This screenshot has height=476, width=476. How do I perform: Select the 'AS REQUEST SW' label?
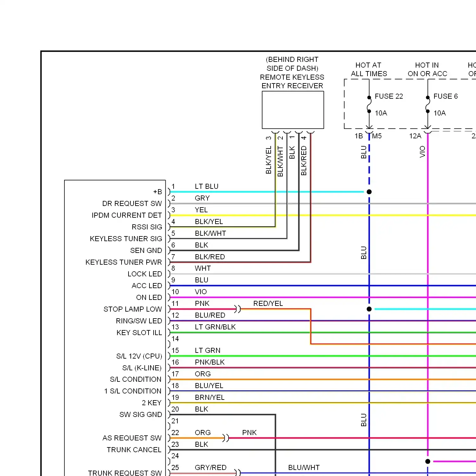pyautogui.click(x=132, y=438)
